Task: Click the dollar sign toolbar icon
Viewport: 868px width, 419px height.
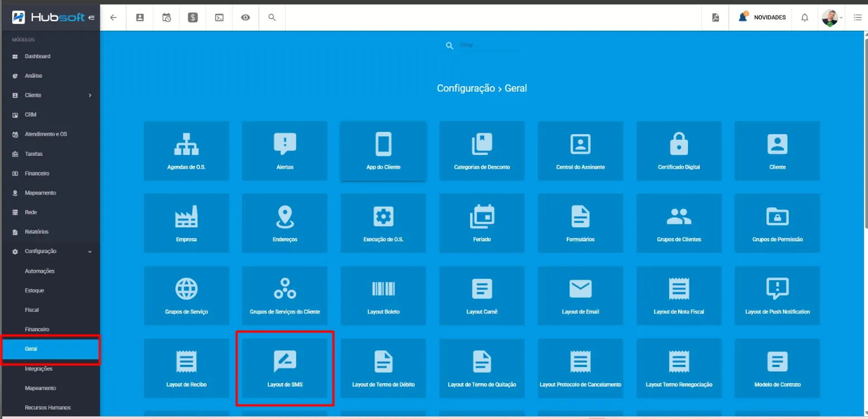Action: (x=193, y=17)
